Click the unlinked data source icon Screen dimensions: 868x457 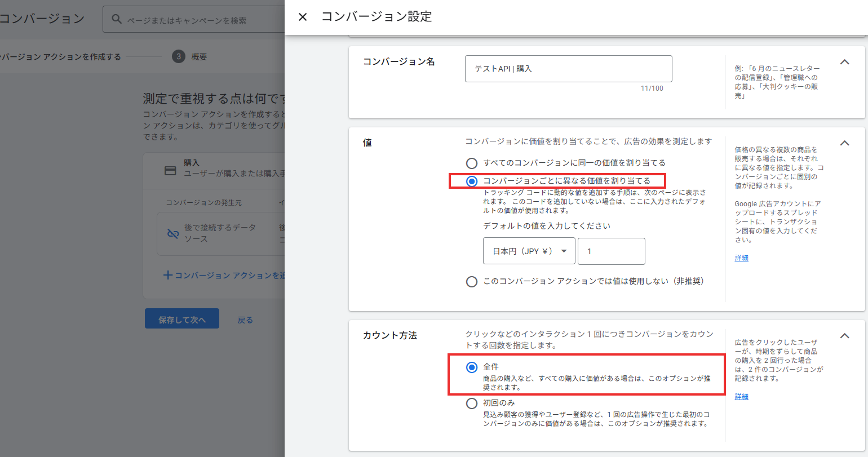(172, 233)
